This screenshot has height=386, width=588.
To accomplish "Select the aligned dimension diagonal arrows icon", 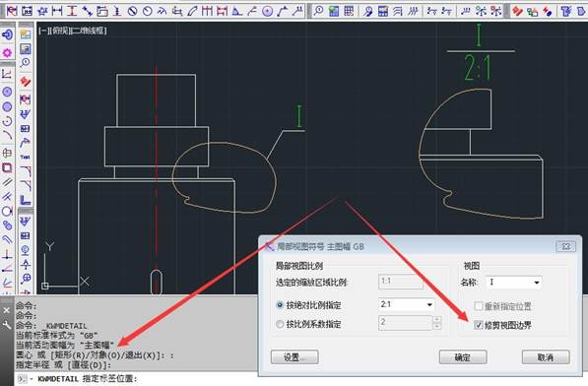I will (87, 11).
